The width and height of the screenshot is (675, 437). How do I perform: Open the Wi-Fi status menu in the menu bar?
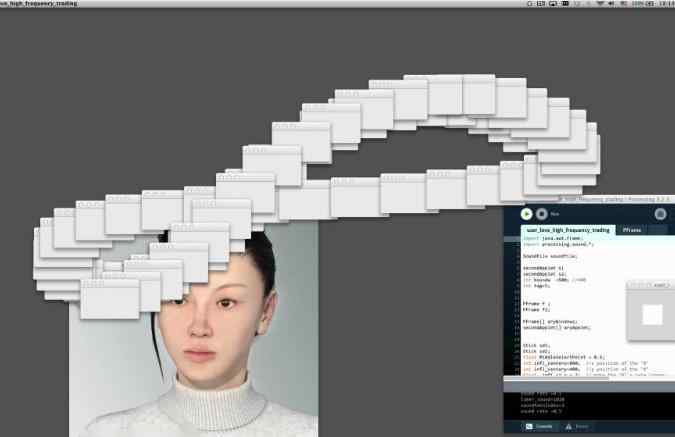click(600, 3)
